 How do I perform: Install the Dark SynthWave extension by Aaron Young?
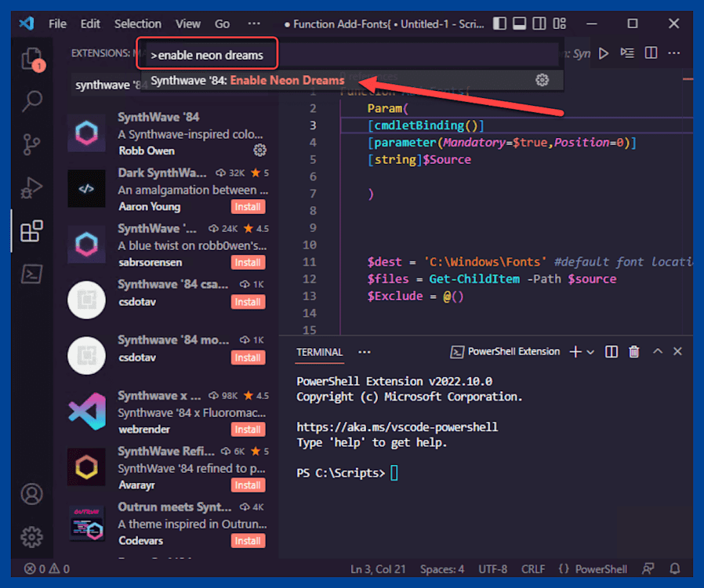[x=248, y=206]
